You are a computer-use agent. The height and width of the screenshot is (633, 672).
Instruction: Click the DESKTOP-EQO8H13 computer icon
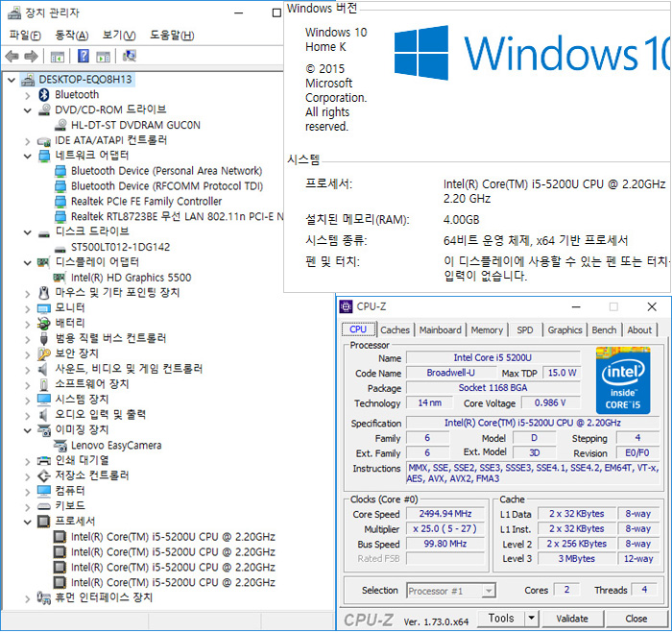pos(28,80)
